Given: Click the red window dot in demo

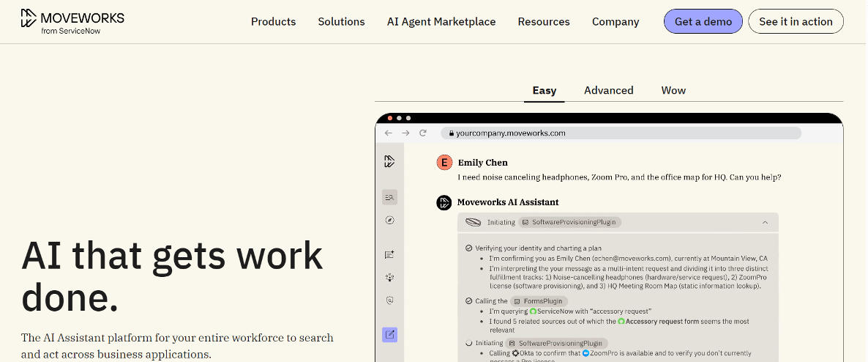Looking at the screenshot, I should (389, 118).
